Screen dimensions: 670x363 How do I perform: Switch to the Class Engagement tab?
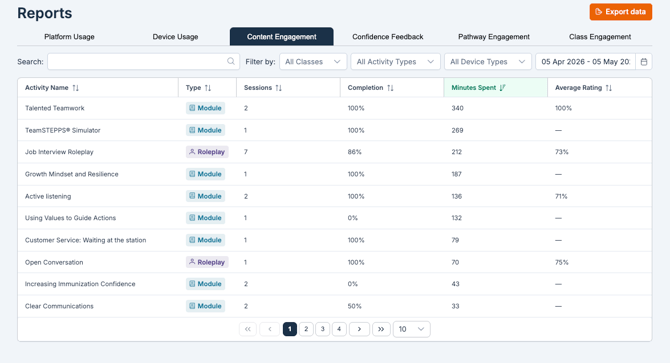click(600, 37)
